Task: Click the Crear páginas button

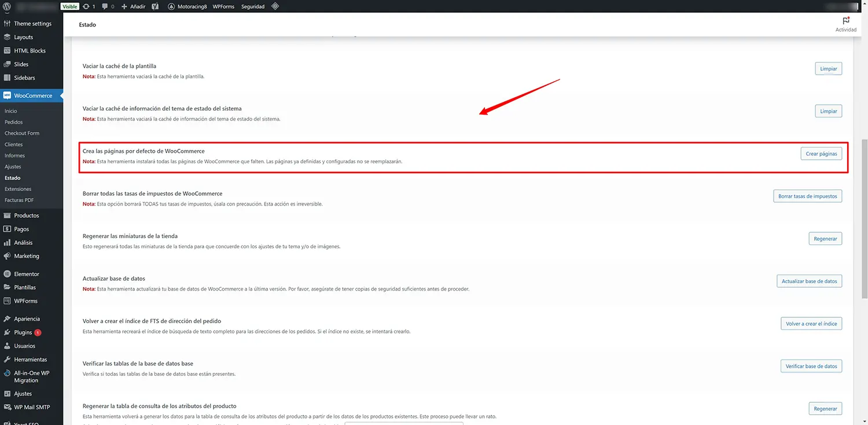Action: point(821,153)
